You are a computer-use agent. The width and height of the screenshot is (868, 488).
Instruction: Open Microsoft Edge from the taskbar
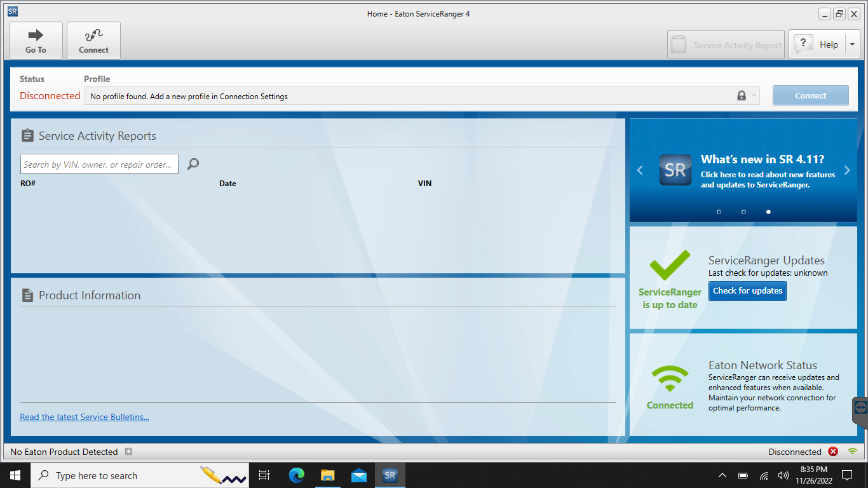(x=296, y=475)
